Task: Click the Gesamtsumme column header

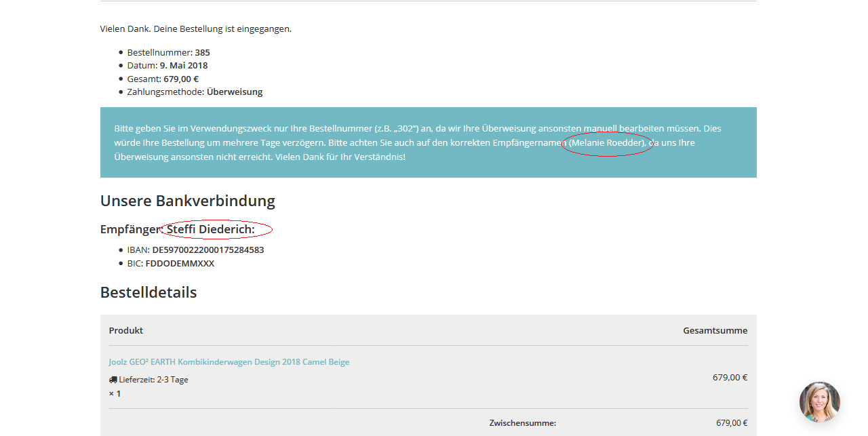Action: 715,331
